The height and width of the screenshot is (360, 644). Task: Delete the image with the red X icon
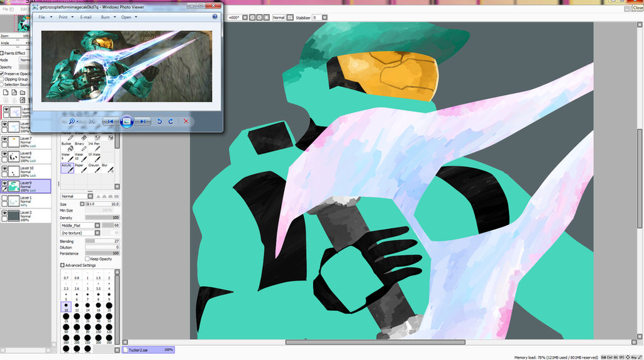[x=186, y=121]
